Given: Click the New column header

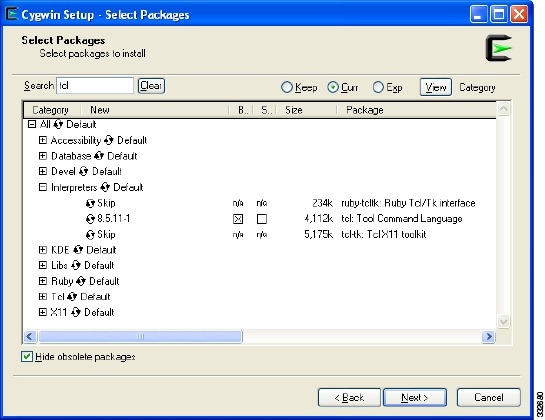Looking at the screenshot, I should pos(155,110).
